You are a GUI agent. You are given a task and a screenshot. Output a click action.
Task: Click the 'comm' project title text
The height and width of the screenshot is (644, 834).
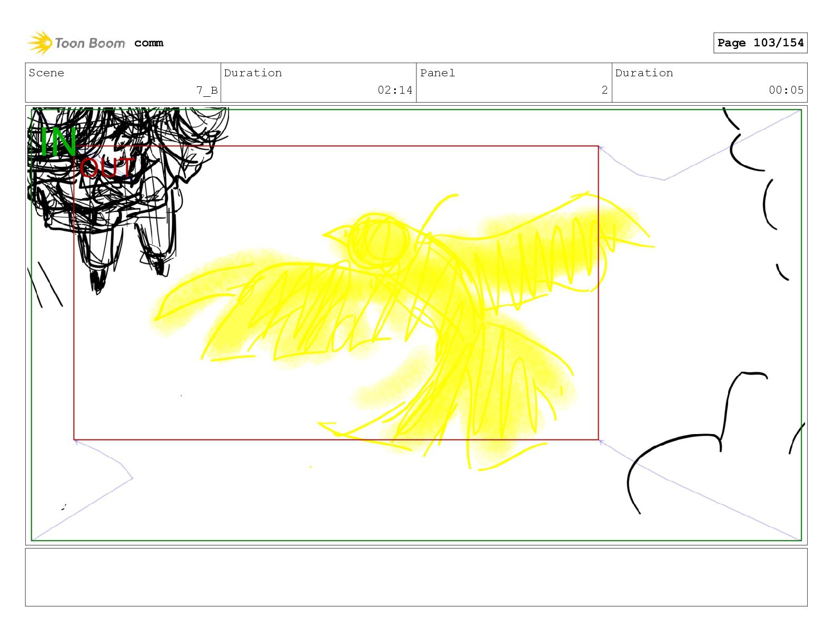pos(148,43)
